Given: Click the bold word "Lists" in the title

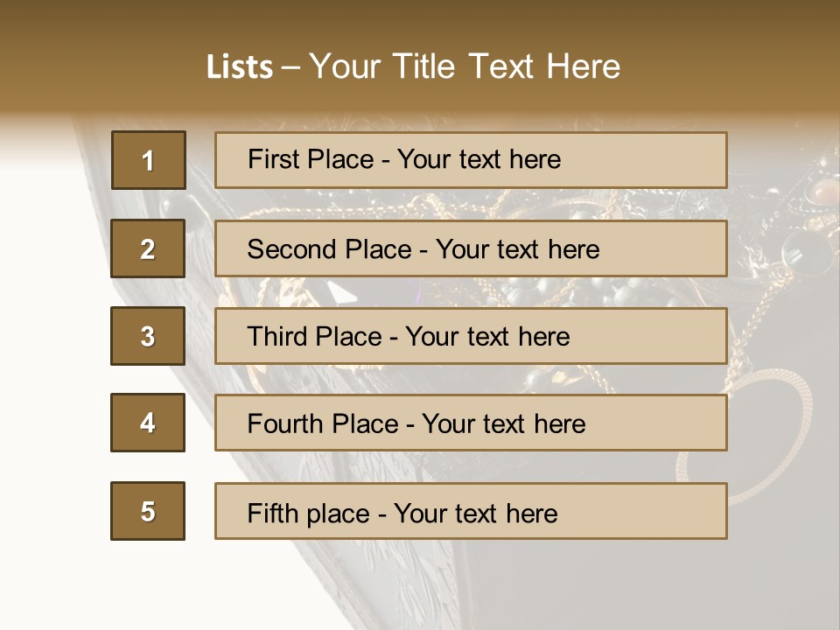Looking at the screenshot, I should tap(239, 67).
